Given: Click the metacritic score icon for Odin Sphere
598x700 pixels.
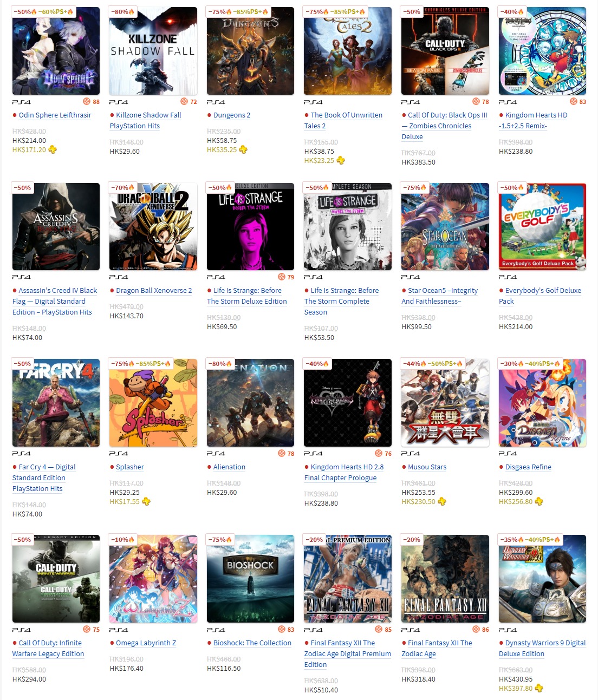Looking at the screenshot, I should coord(87,101).
